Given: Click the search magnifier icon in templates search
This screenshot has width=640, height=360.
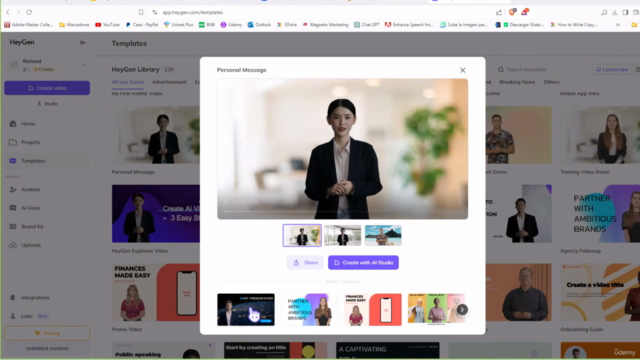Looking at the screenshot, I should pos(501,69).
